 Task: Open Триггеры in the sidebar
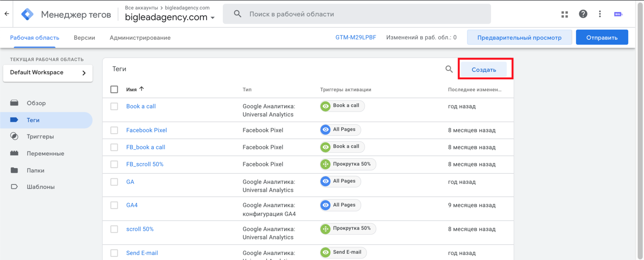tap(40, 137)
